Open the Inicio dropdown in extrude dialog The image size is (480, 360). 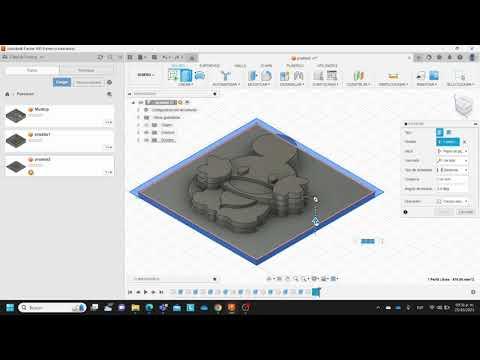(452, 151)
